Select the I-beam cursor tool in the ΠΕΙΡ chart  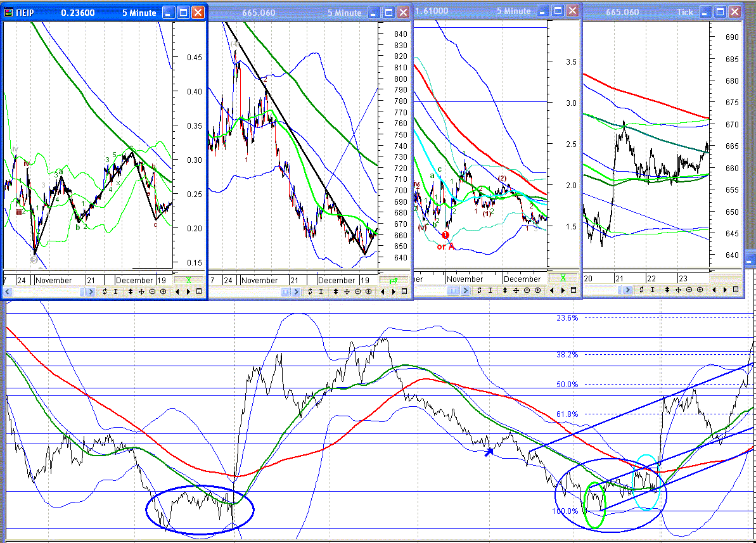click(x=116, y=291)
